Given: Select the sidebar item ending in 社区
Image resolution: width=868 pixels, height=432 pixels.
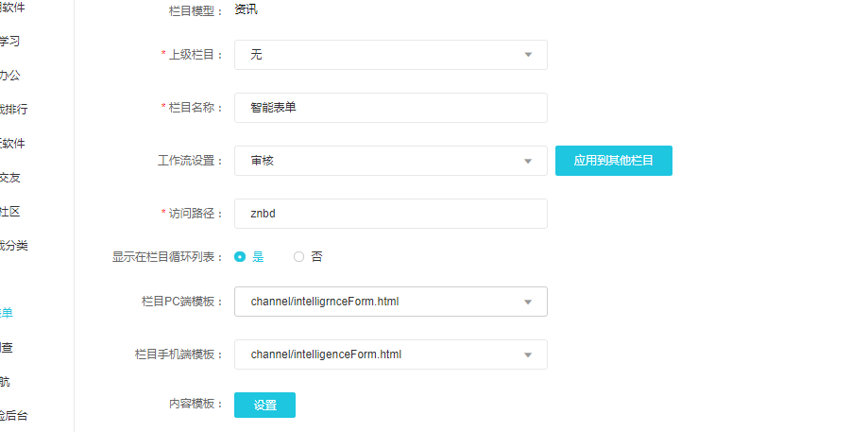Looking at the screenshot, I should [x=9, y=211].
